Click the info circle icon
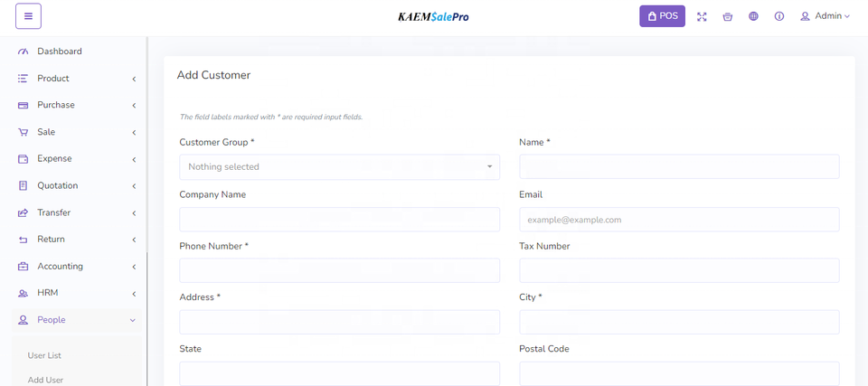868x386 pixels. pyautogui.click(x=779, y=16)
